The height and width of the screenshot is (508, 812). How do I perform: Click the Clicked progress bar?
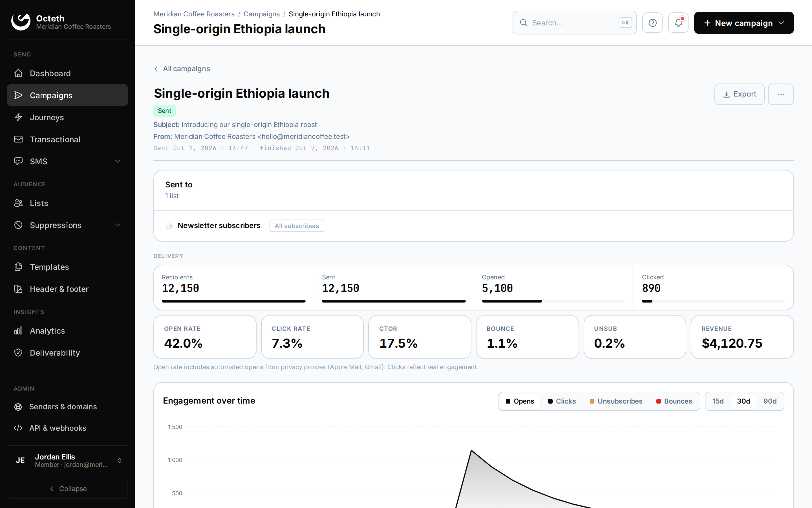tap(713, 301)
